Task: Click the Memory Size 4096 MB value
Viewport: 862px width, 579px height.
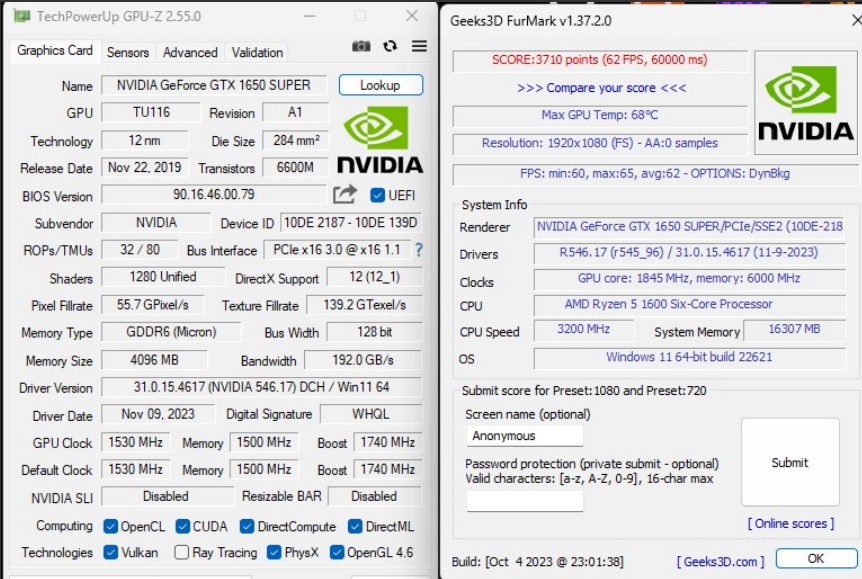Action: coord(154,360)
